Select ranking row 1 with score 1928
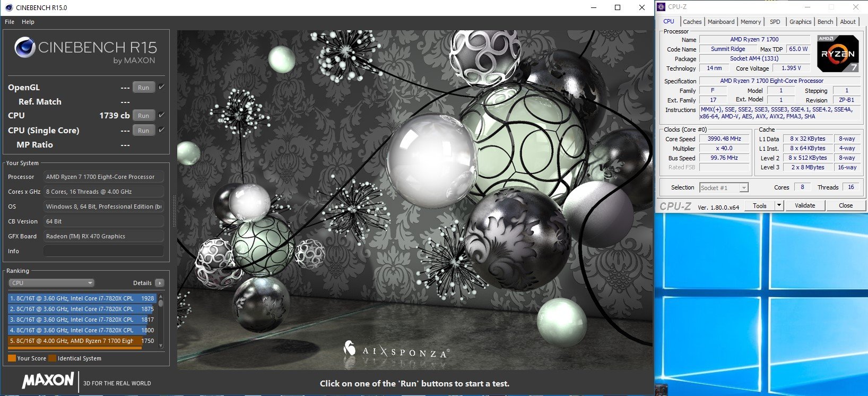 coord(82,298)
